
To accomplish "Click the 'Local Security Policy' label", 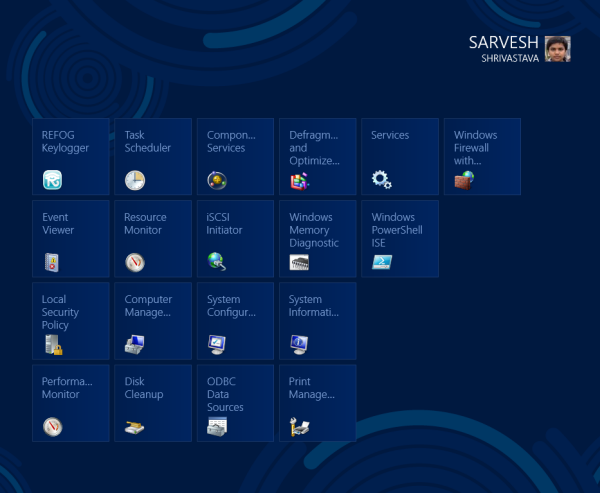I will click(60, 312).
